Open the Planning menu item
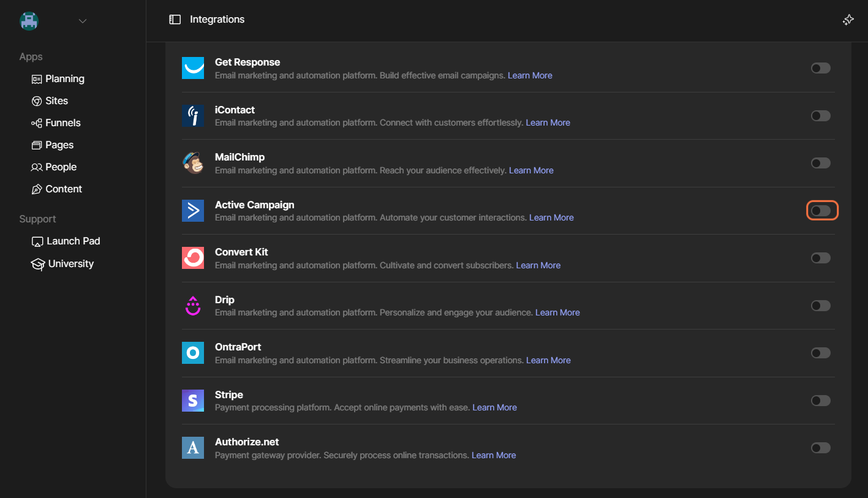This screenshot has width=868, height=498. (x=58, y=79)
